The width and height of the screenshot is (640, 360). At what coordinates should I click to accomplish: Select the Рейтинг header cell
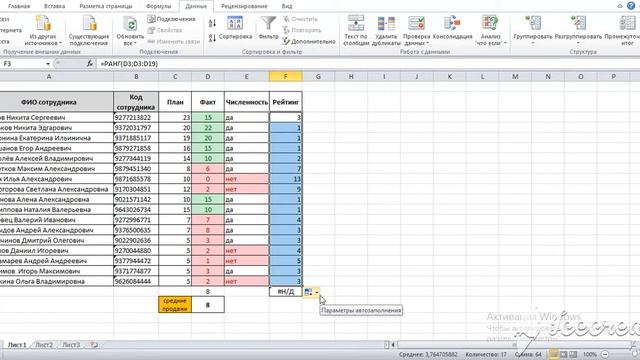285,102
